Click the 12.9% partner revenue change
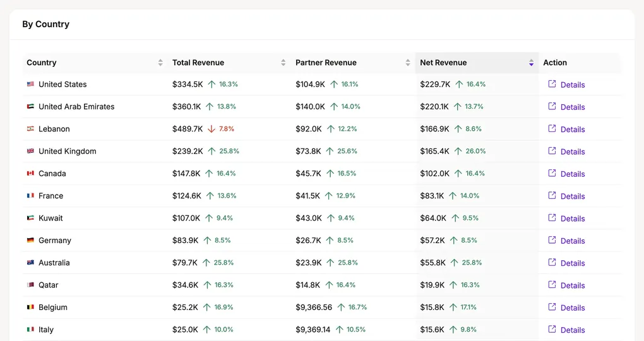 [x=346, y=196]
